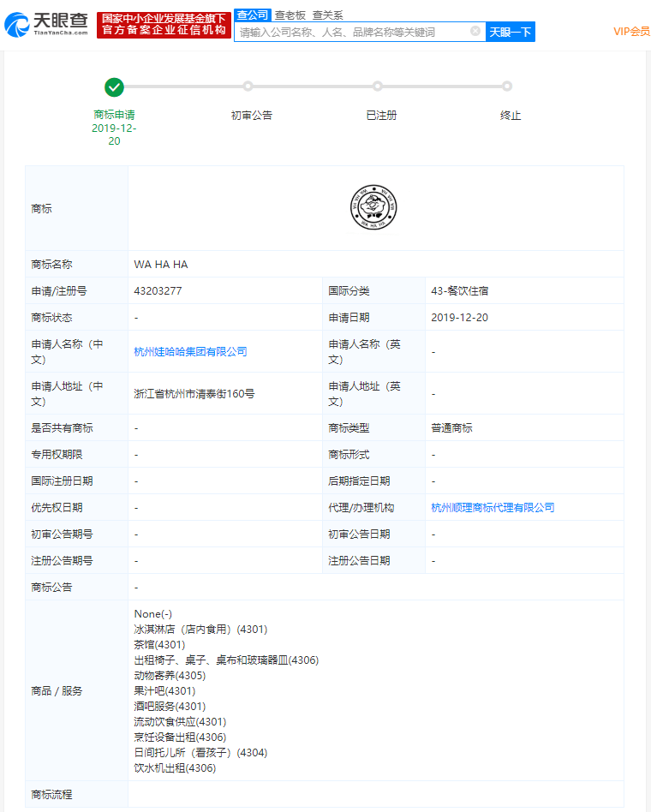Open the VIP会员 membership link
The width and height of the screenshot is (651, 812).
[631, 32]
